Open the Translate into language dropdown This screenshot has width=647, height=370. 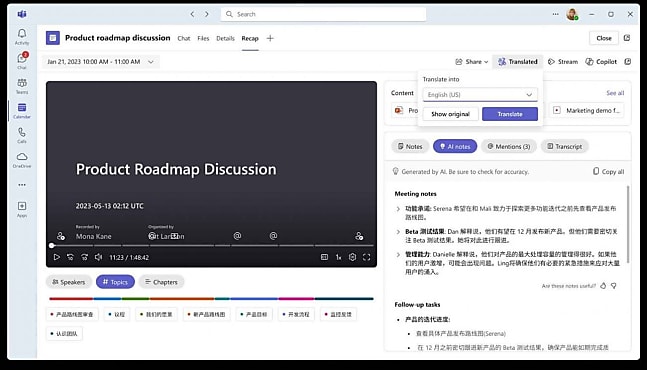click(x=480, y=94)
